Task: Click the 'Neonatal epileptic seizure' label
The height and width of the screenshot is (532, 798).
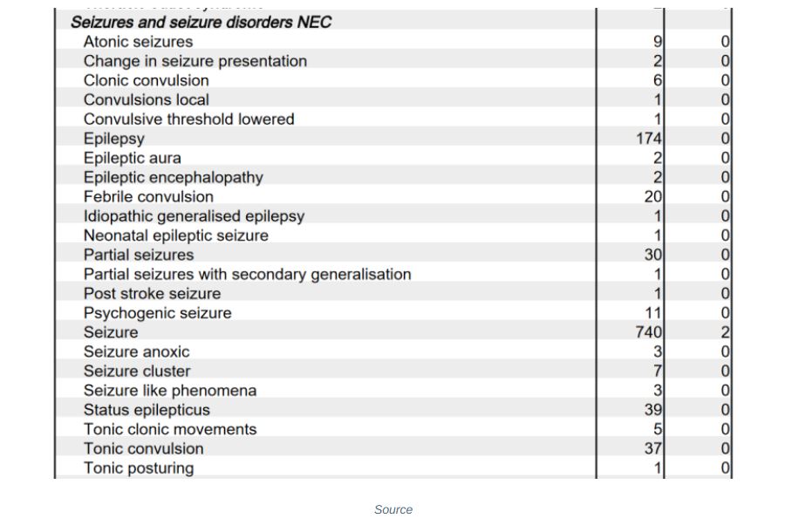Action: tap(175, 235)
